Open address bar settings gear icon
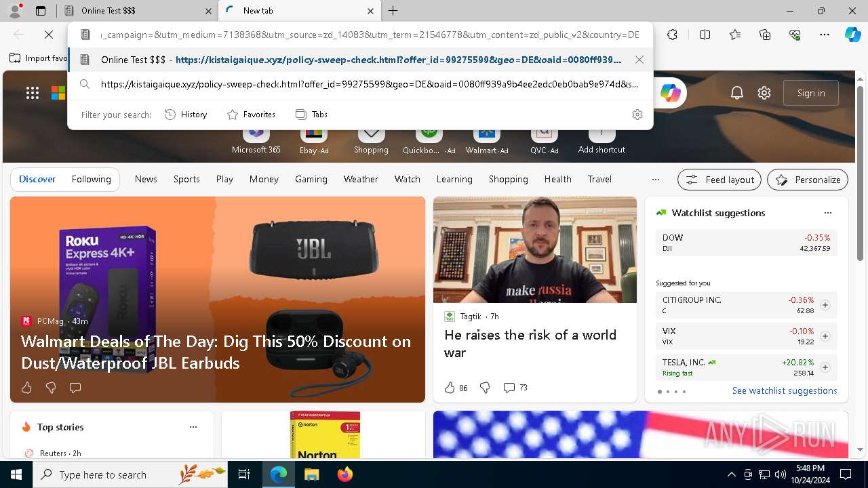The height and width of the screenshot is (488, 868). [637, 115]
